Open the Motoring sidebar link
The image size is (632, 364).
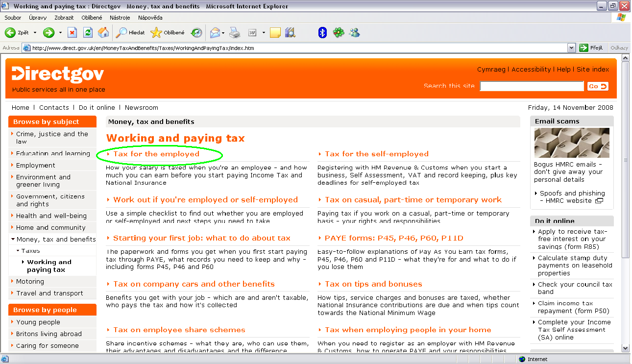click(x=30, y=282)
